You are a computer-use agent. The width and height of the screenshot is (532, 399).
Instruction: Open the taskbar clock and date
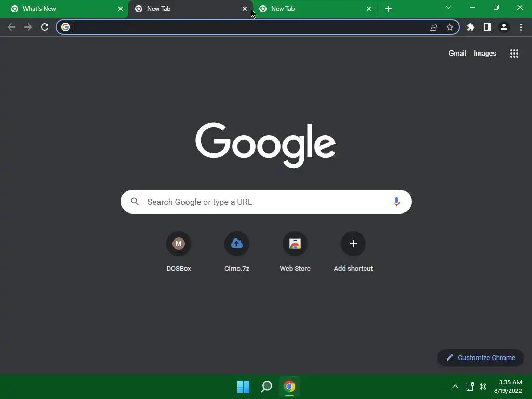tap(508, 387)
